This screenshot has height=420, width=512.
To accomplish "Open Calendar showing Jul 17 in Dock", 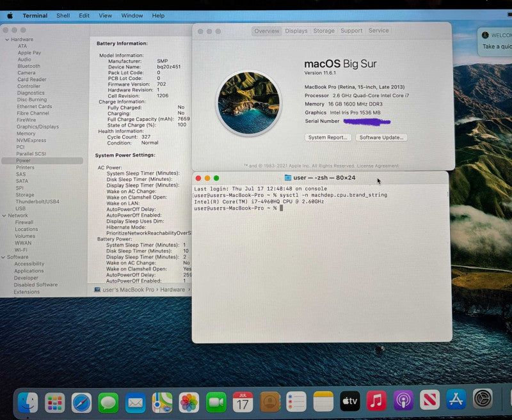I will click(x=243, y=401).
